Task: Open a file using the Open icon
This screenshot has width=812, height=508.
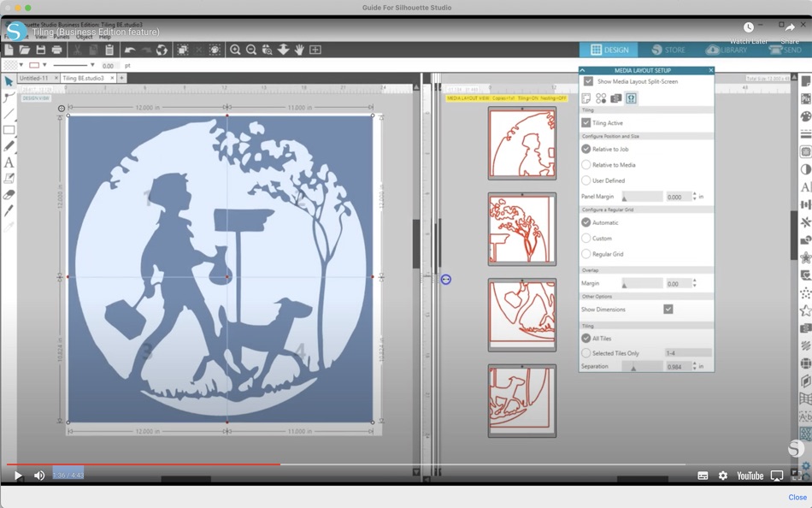Action: click(x=25, y=50)
